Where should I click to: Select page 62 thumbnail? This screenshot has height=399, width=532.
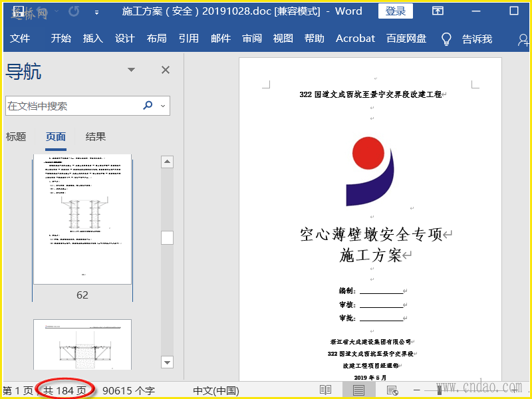(x=82, y=219)
